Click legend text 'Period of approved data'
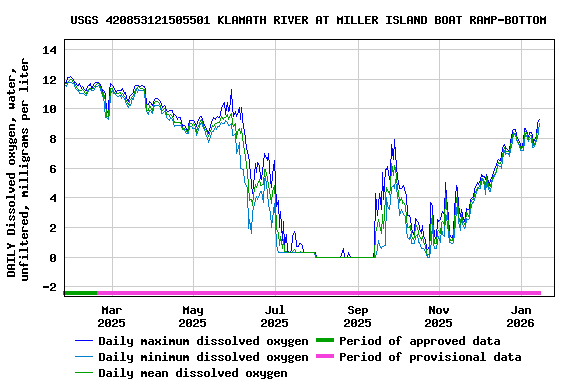This screenshot has height=384, width=576. coord(420,341)
